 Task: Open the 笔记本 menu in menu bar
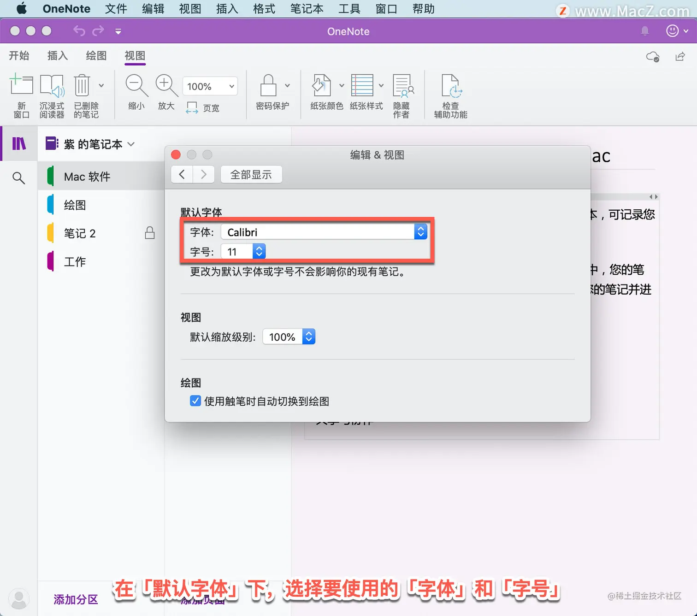pos(307,9)
